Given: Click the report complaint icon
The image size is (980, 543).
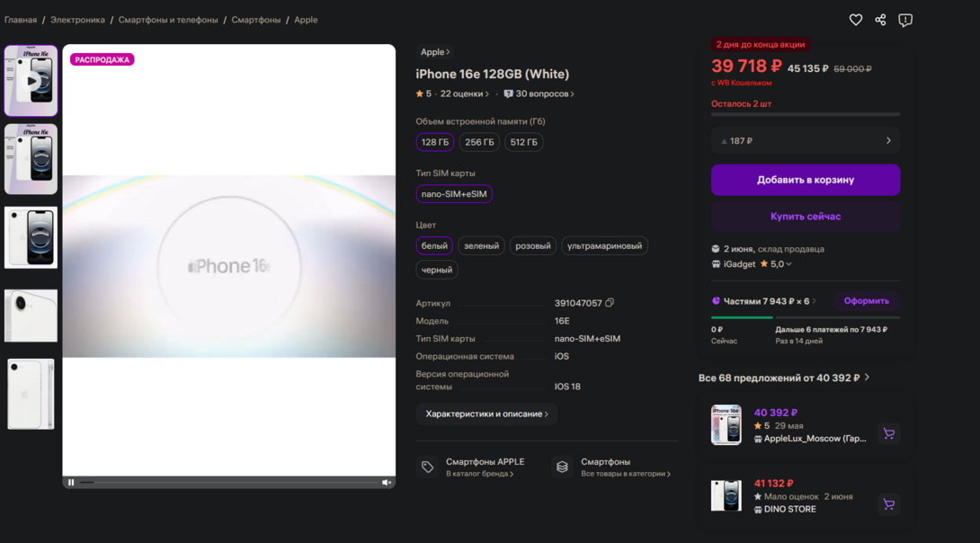Looking at the screenshot, I should pos(905,20).
